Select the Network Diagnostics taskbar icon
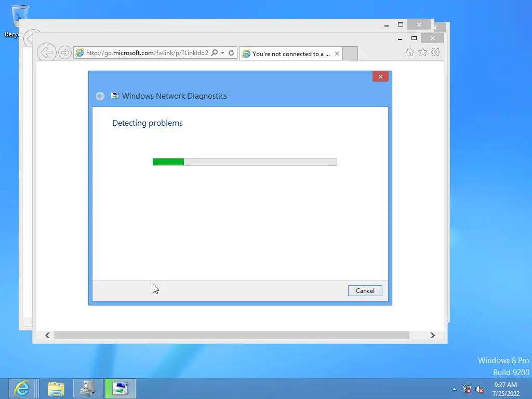 (x=121, y=389)
